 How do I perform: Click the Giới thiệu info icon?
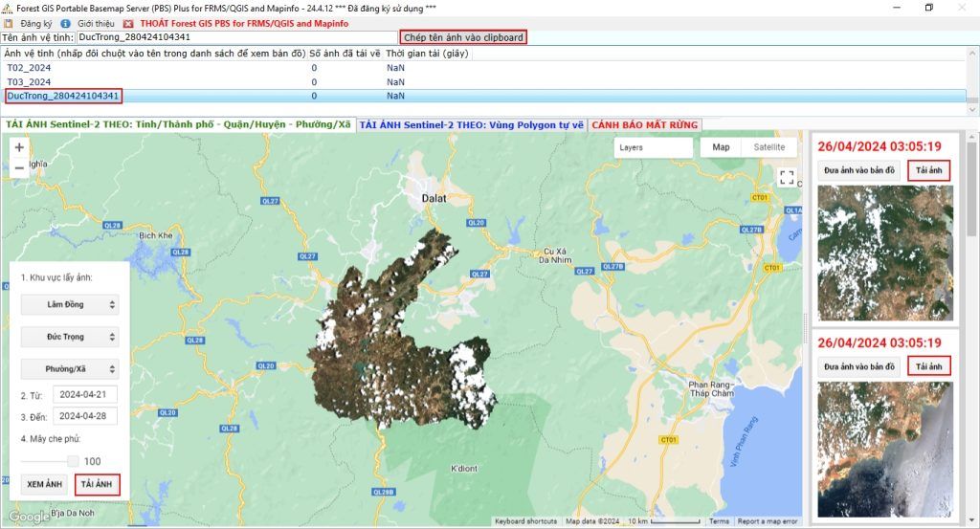tap(65, 23)
